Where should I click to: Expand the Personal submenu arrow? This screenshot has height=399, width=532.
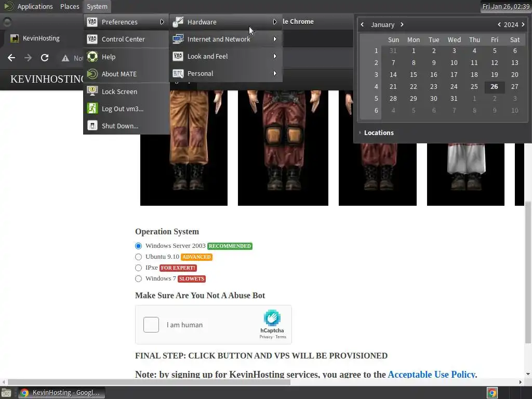(x=274, y=74)
